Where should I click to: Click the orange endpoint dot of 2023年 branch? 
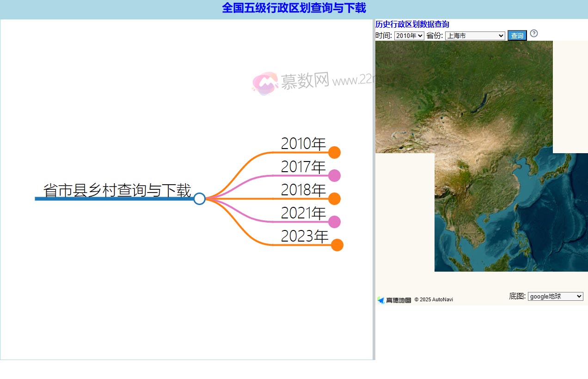[337, 245]
